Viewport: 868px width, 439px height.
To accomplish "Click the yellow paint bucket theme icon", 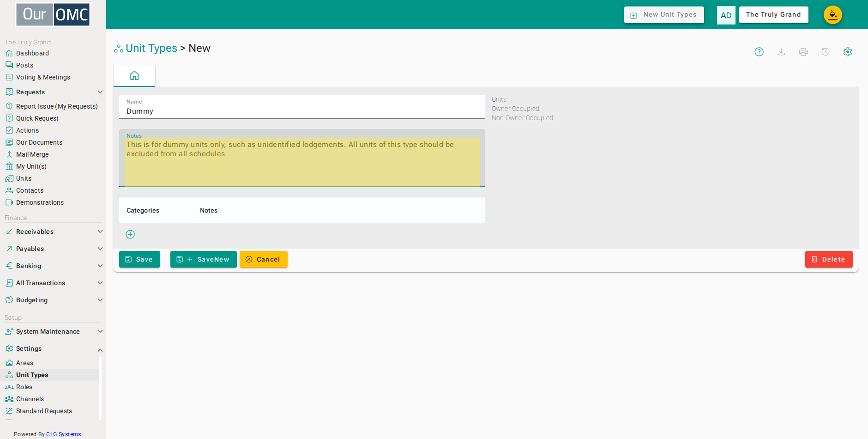I will [x=833, y=15].
